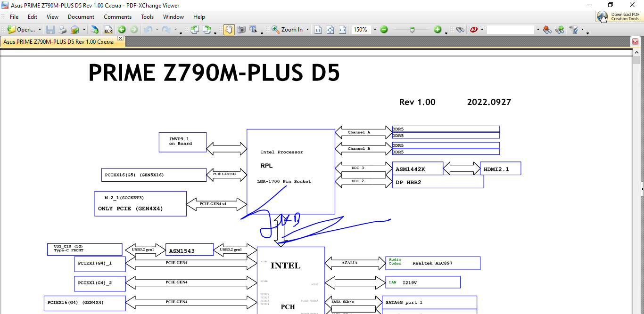Click the Undo arrow icon
Viewport: 644px width, 314px height.
(x=148, y=30)
